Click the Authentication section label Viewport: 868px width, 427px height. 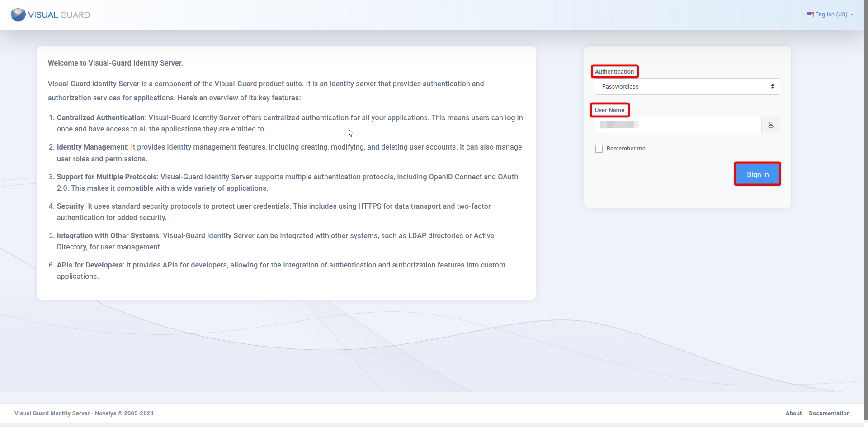614,71
